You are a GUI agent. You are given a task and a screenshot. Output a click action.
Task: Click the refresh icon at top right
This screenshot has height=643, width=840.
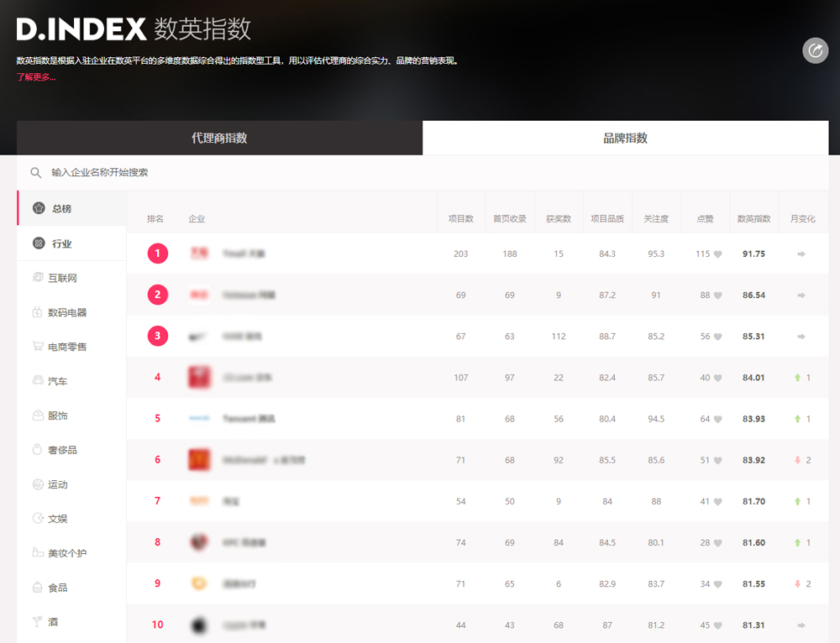tap(815, 51)
